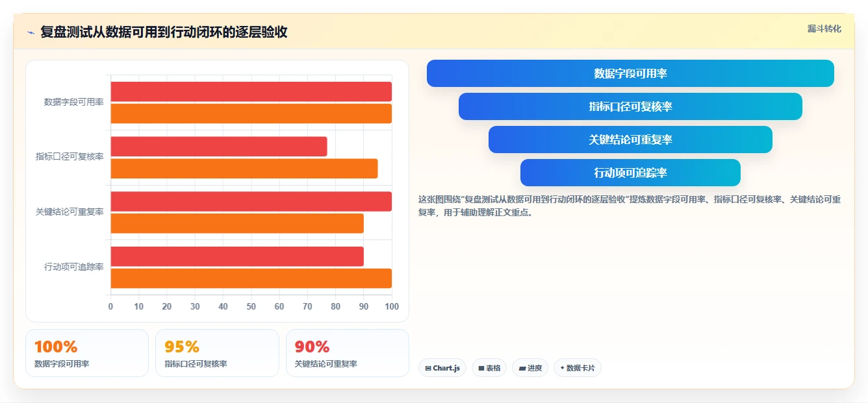Click the 关键结论可重复率 y-axis label
The width and height of the screenshot is (868, 403).
70,212
